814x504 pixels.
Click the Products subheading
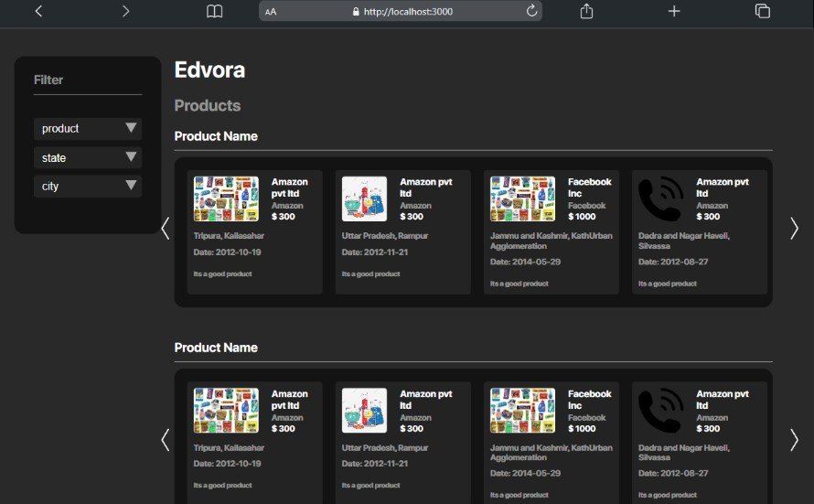[207, 105]
